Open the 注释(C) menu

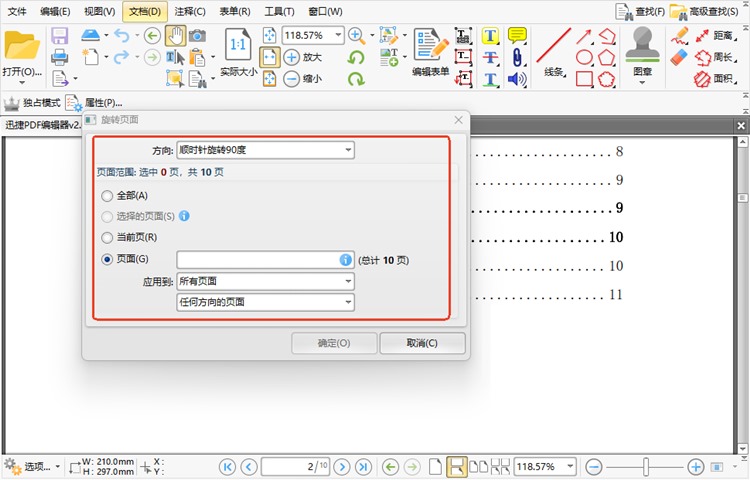190,11
